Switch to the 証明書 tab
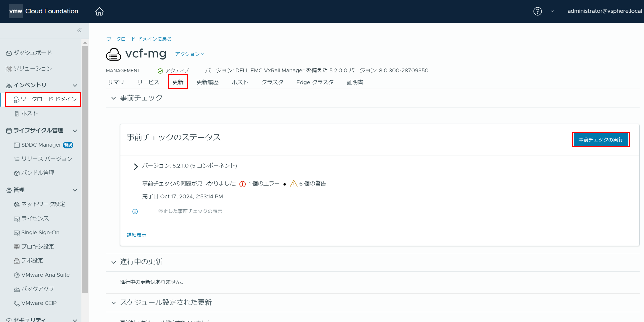Screen dimensions: 644x322 [355, 82]
